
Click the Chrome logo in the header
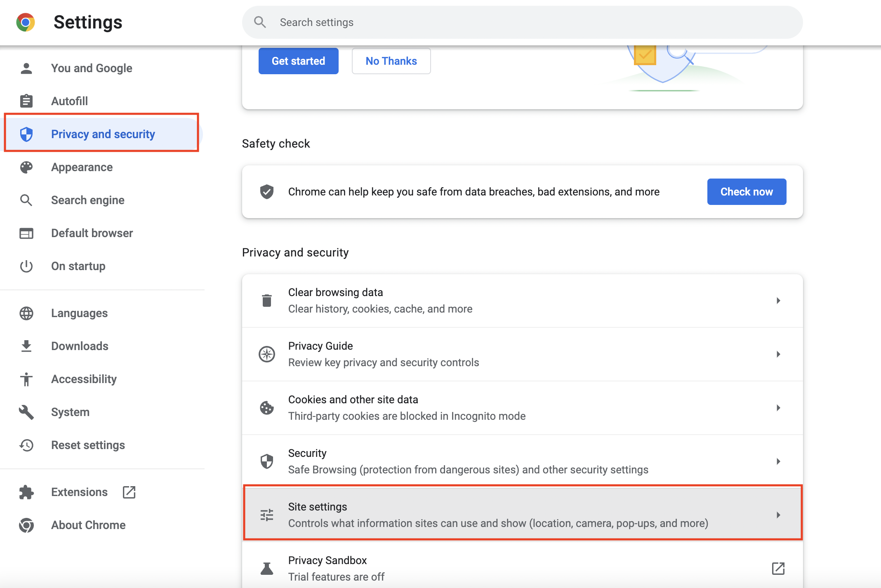point(26,22)
